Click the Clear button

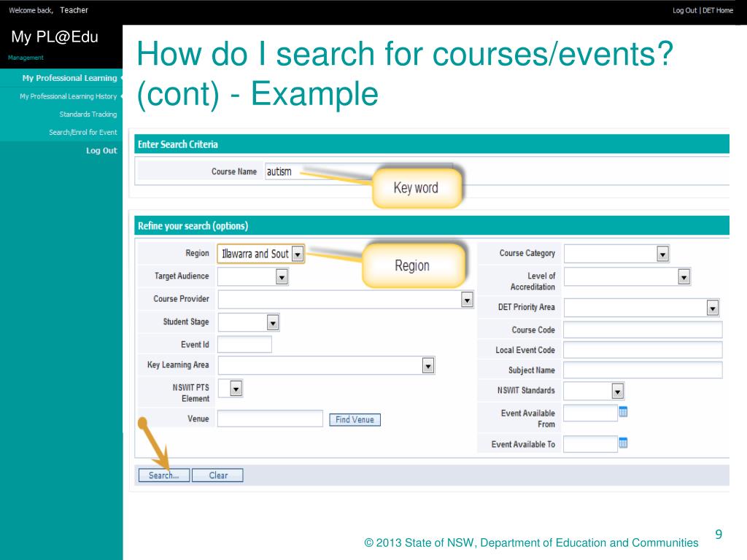(217, 475)
